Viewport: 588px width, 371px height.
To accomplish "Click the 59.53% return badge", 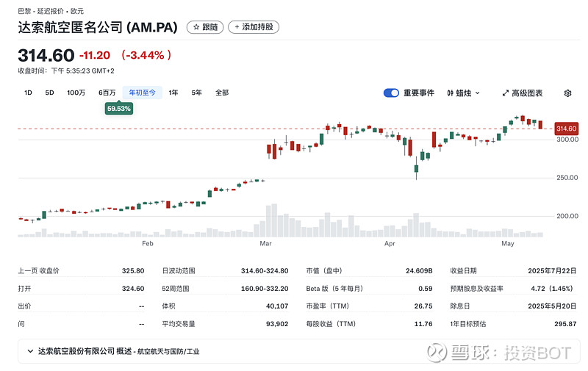I will (119, 109).
